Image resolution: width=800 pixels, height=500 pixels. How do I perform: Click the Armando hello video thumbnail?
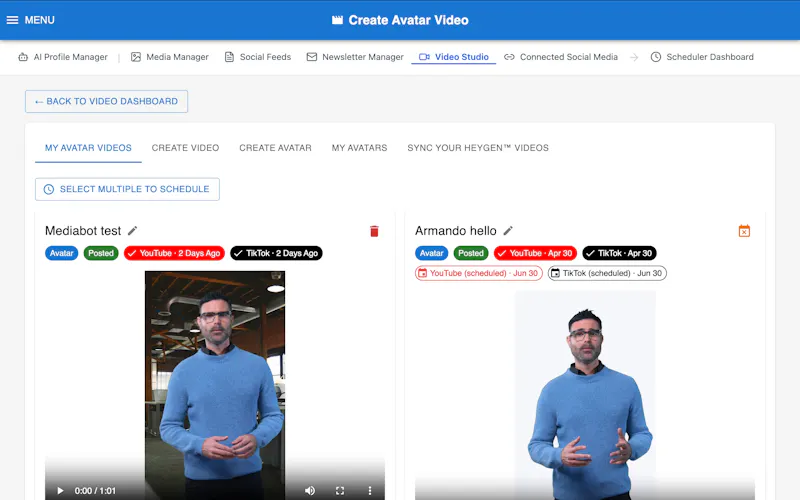click(585, 395)
